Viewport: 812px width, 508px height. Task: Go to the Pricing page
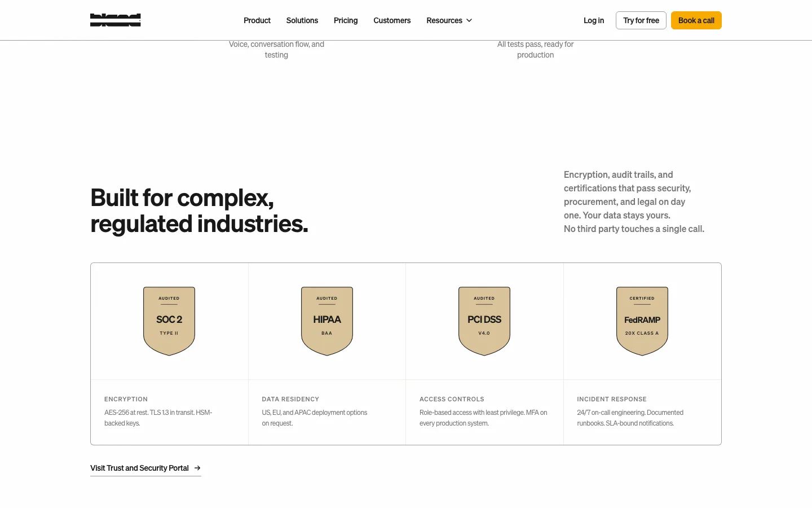point(346,20)
